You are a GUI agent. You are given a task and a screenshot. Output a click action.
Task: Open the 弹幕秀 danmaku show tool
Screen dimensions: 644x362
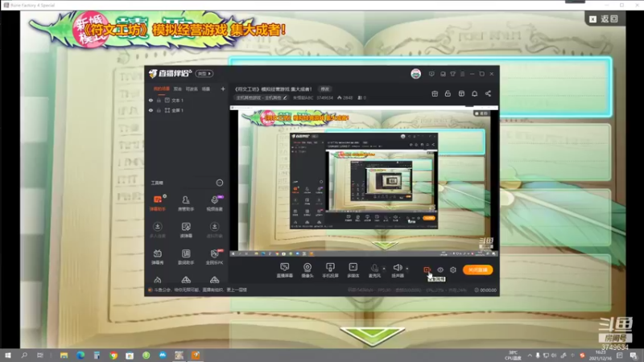(157, 257)
